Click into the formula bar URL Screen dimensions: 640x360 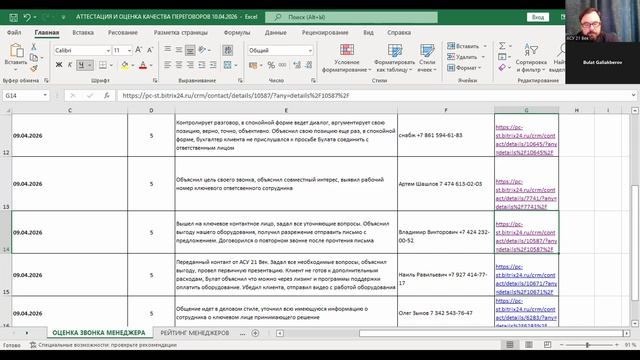click(236, 96)
